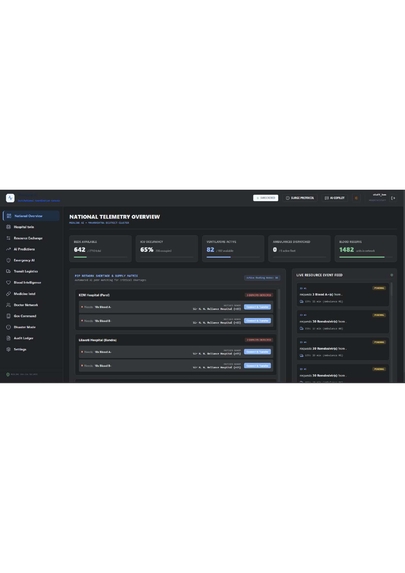Click the AI Predictions trend icon
This screenshot has width=405, height=573.
coord(8,249)
